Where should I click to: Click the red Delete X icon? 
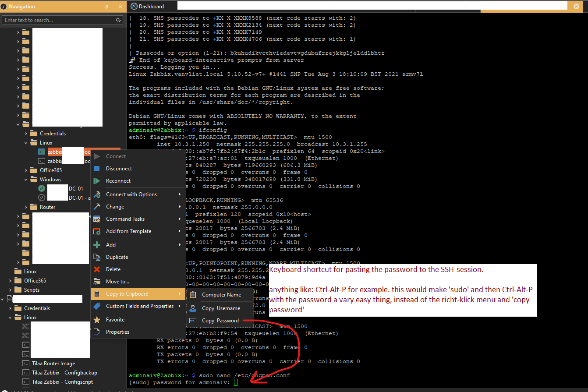tap(97, 269)
